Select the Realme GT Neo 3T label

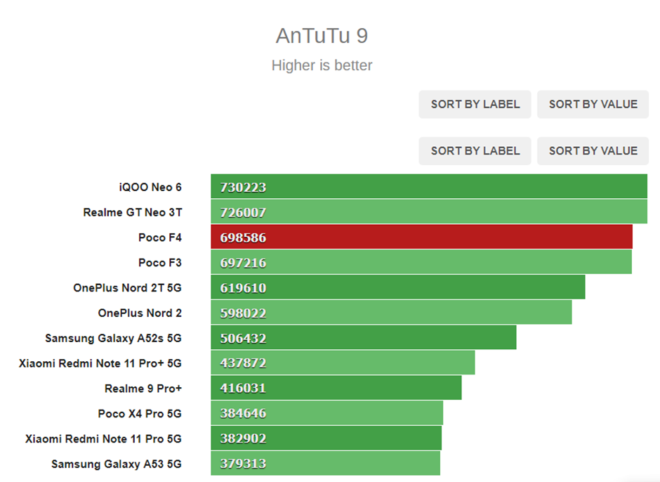(133, 212)
